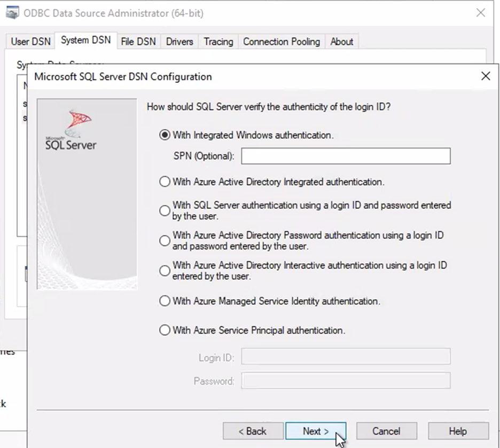
Task: Enable Azure Active Directory Interactive authentication
Action: (165, 271)
